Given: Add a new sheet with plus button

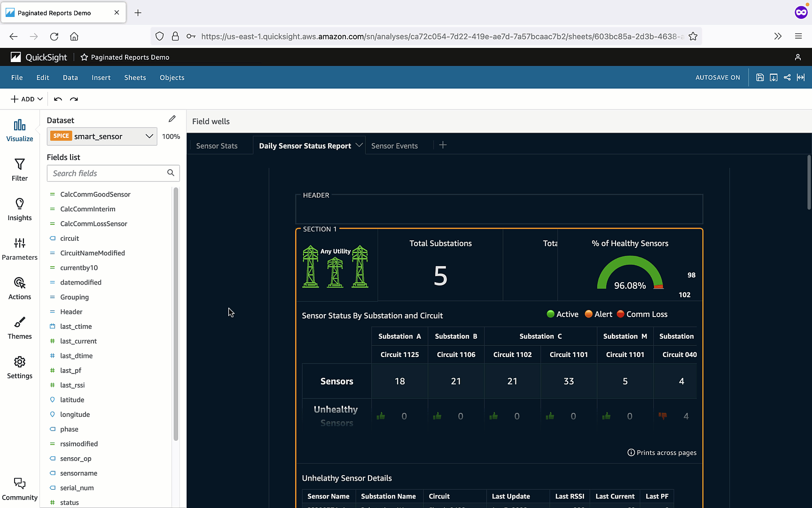Looking at the screenshot, I should click(x=443, y=145).
